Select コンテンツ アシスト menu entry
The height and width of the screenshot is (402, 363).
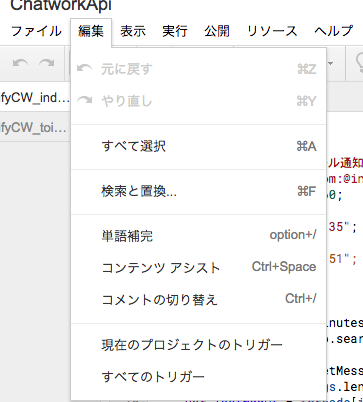coord(198,268)
